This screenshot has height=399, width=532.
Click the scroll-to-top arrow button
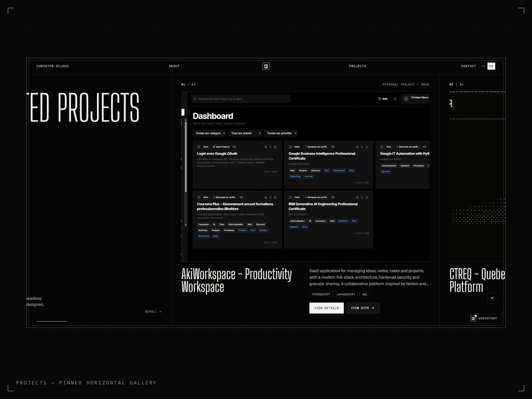click(x=492, y=298)
